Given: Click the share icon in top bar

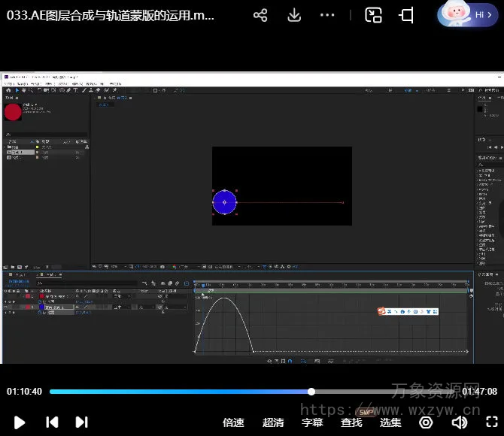Looking at the screenshot, I should [260, 15].
